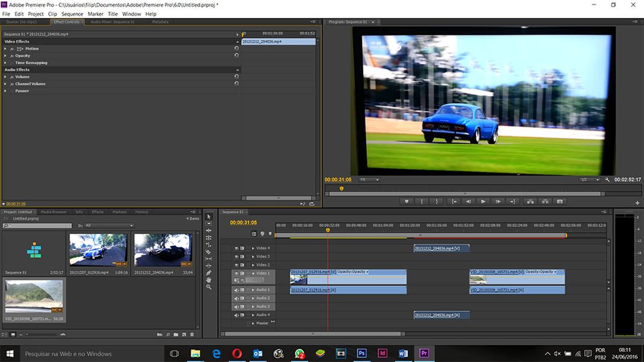Activate the Zoom tool magnifier

click(x=209, y=287)
